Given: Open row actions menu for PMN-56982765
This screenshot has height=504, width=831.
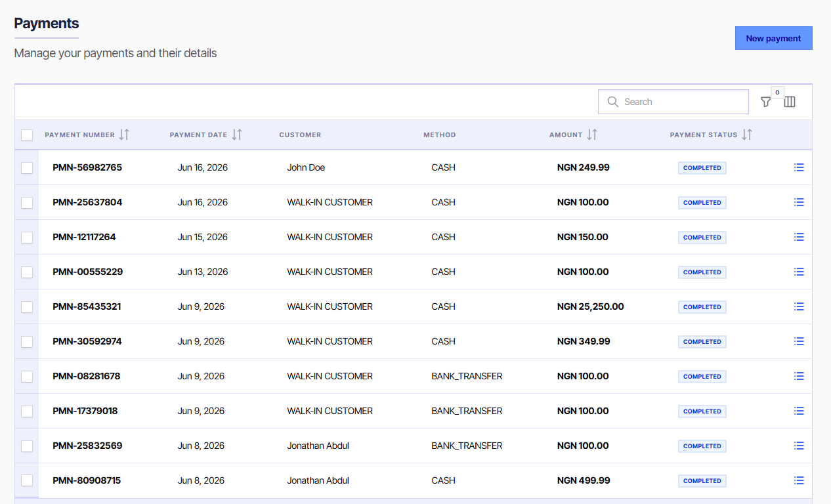Looking at the screenshot, I should tap(799, 167).
